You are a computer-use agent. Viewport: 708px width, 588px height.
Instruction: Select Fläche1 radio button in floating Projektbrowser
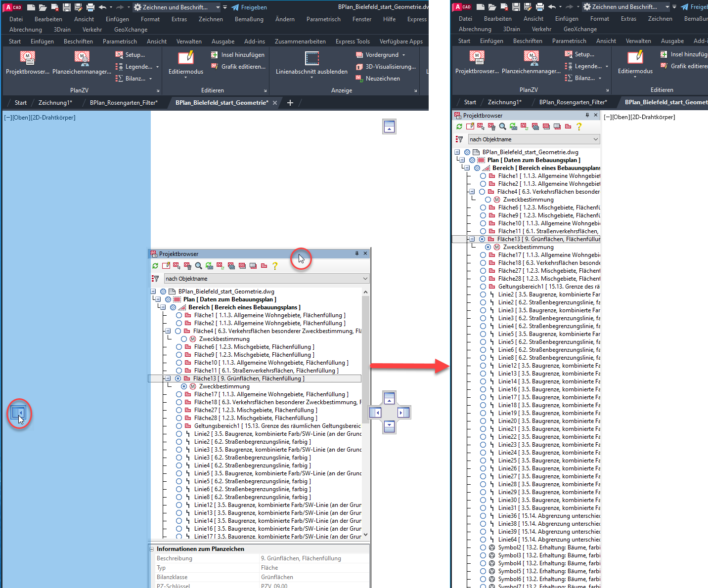point(179,315)
